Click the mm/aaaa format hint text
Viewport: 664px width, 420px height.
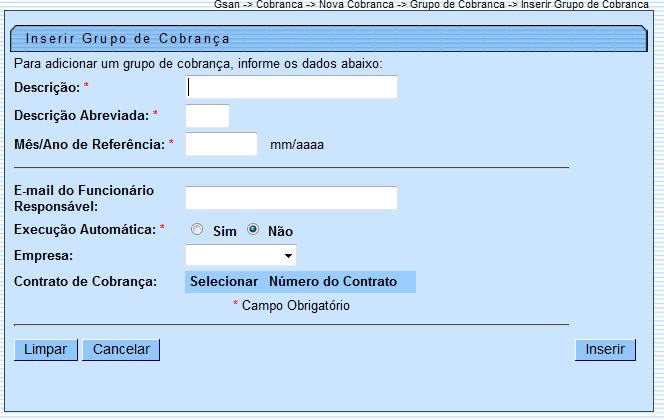coord(297,144)
